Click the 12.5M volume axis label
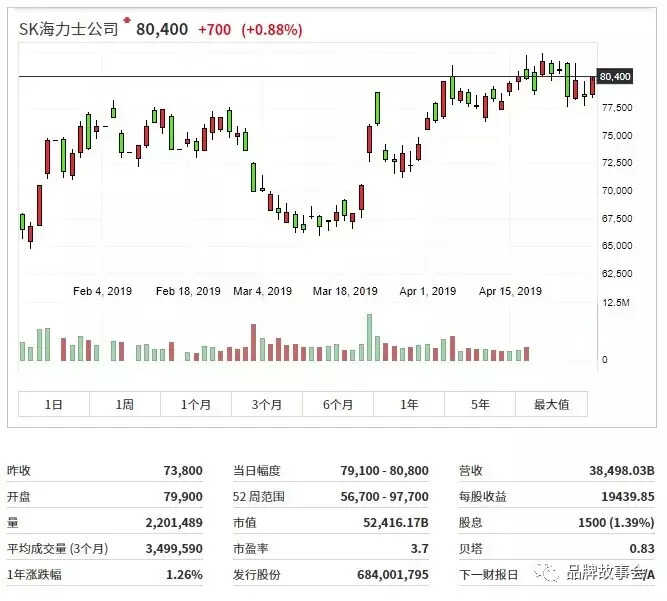 point(616,302)
